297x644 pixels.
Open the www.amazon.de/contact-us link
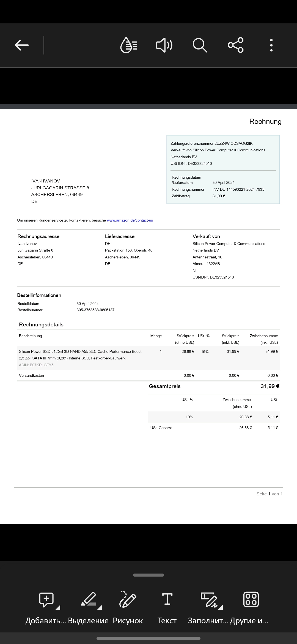130,220
